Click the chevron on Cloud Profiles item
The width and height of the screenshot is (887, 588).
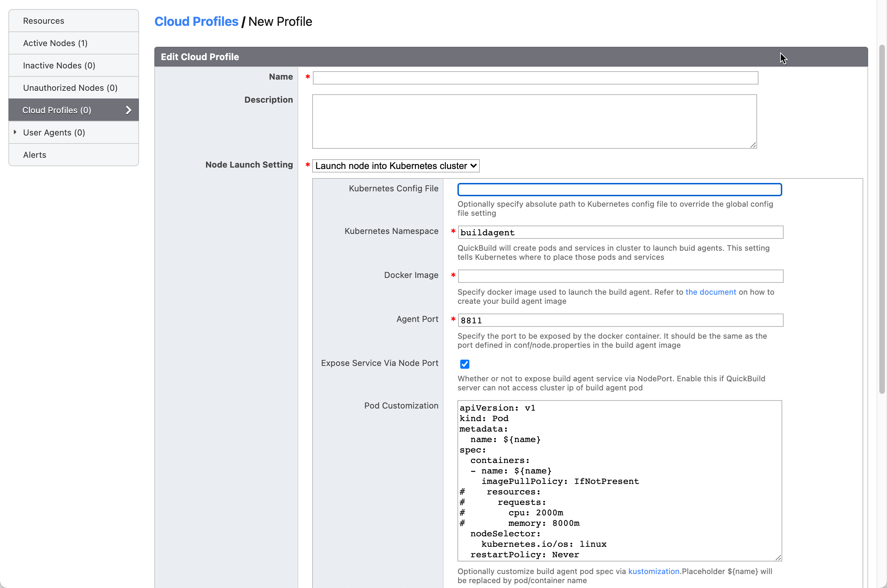[129, 110]
